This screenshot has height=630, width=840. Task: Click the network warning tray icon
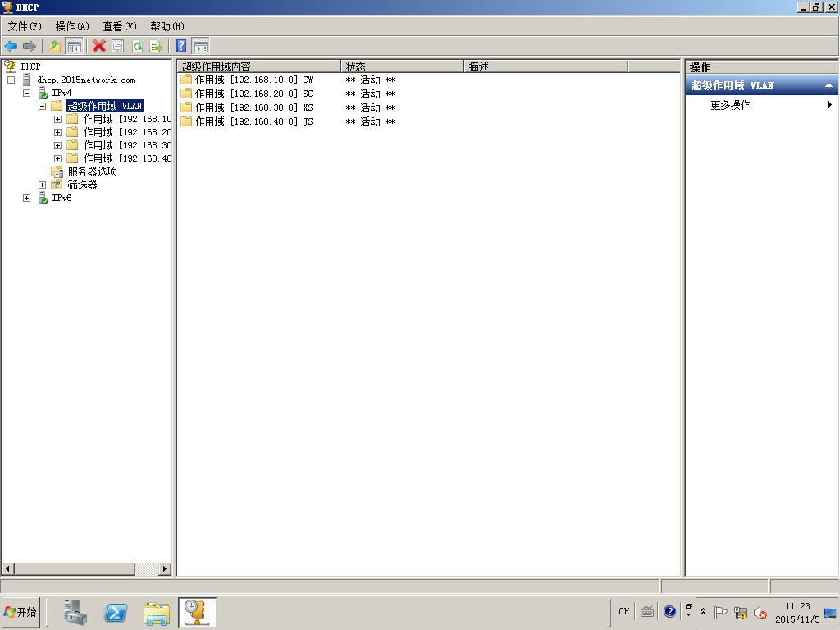(741, 612)
